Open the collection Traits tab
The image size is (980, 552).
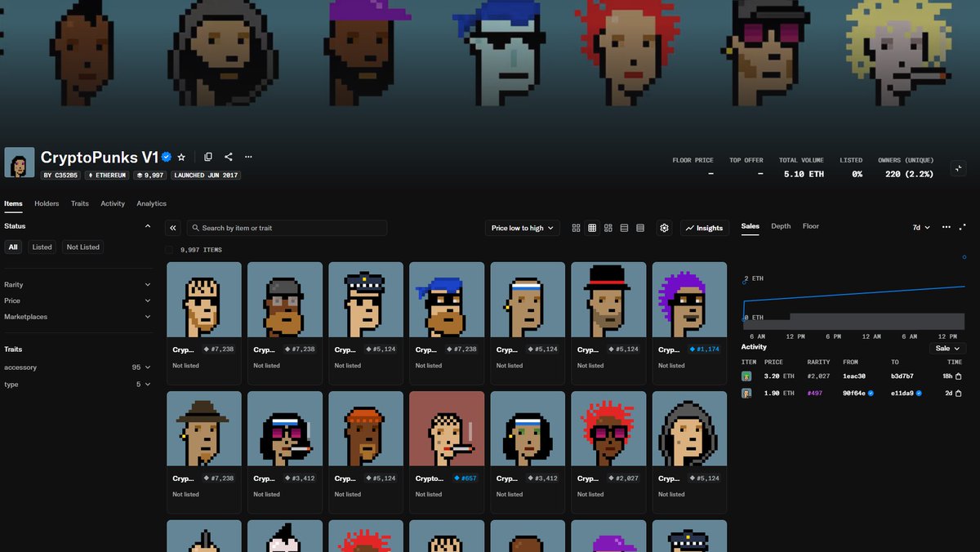point(79,203)
